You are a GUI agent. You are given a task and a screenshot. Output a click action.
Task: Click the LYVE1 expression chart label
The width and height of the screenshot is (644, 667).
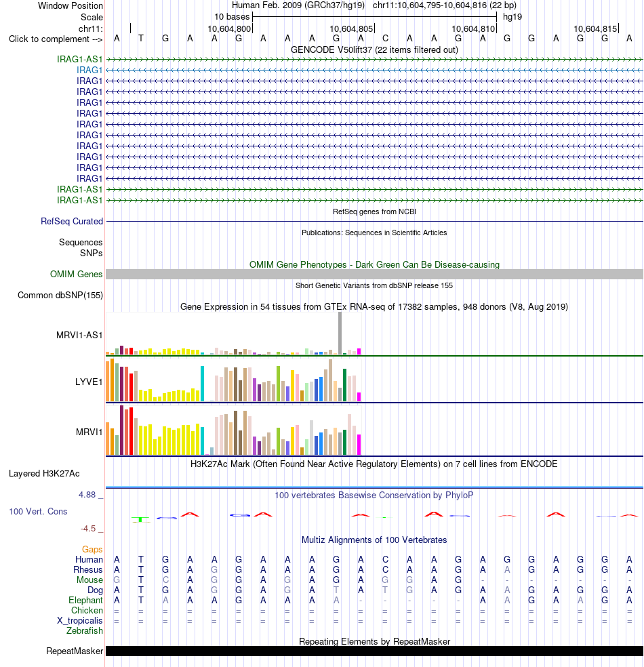click(x=89, y=382)
